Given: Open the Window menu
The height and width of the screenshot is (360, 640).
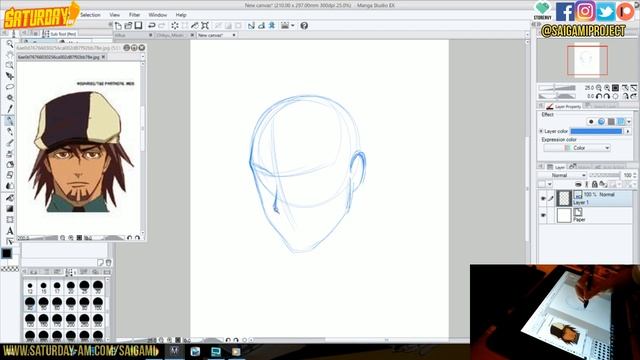Looking at the screenshot, I should tap(158, 15).
